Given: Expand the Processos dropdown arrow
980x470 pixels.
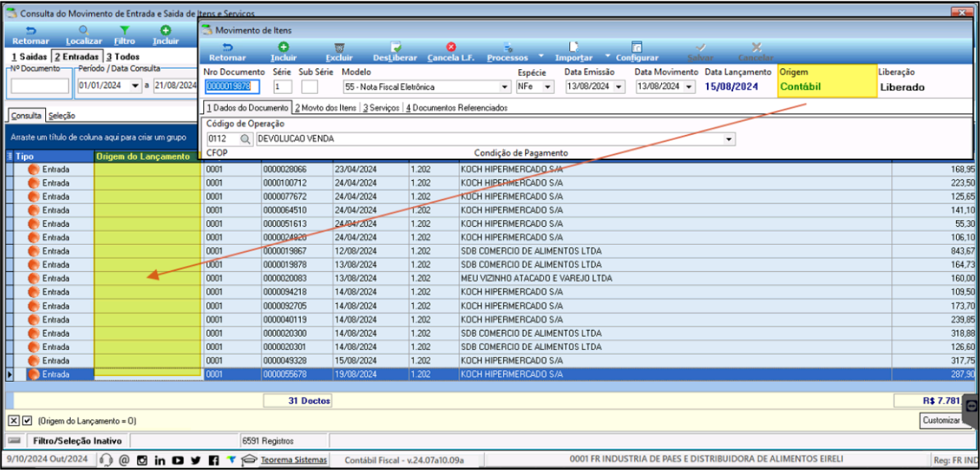Looking at the screenshot, I should pos(541,56).
